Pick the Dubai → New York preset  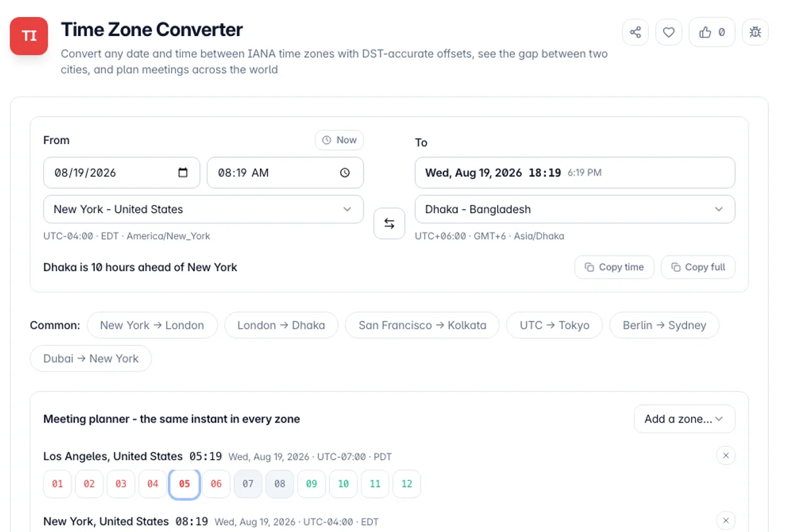[91, 358]
